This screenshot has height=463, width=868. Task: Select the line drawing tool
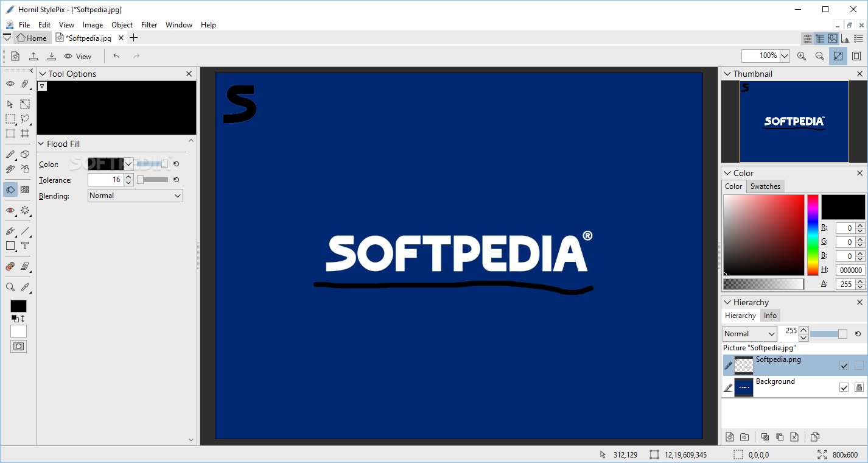click(x=25, y=231)
